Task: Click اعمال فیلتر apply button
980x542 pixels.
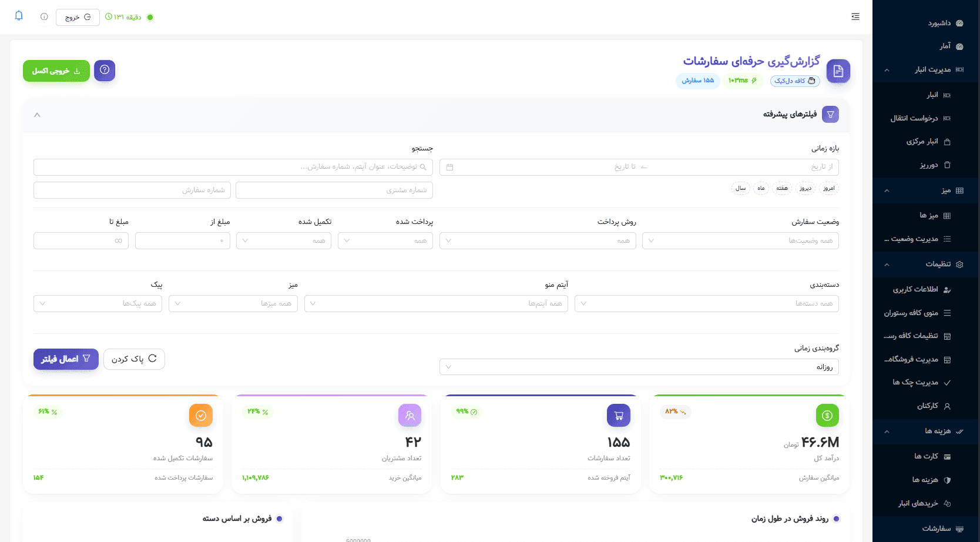Action: [x=66, y=359]
